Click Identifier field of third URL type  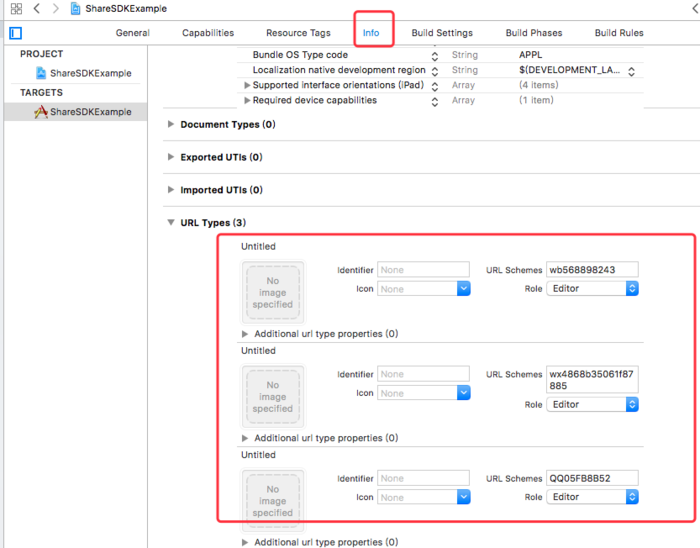(423, 478)
